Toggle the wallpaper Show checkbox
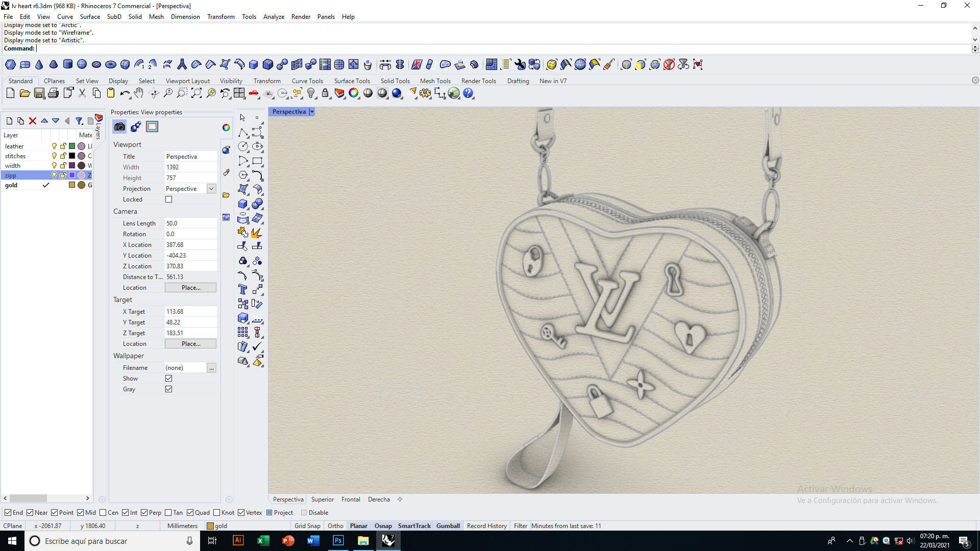 (169, 379)
